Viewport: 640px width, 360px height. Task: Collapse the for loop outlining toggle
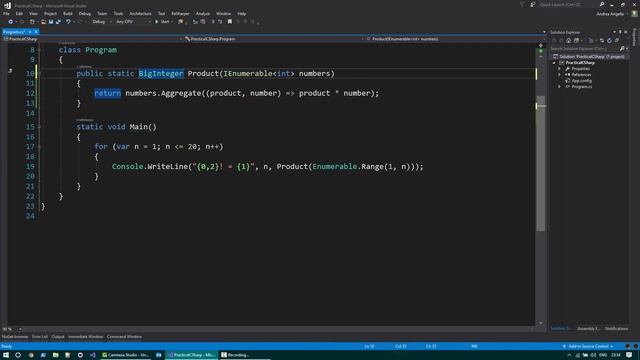tap(39, 147)
